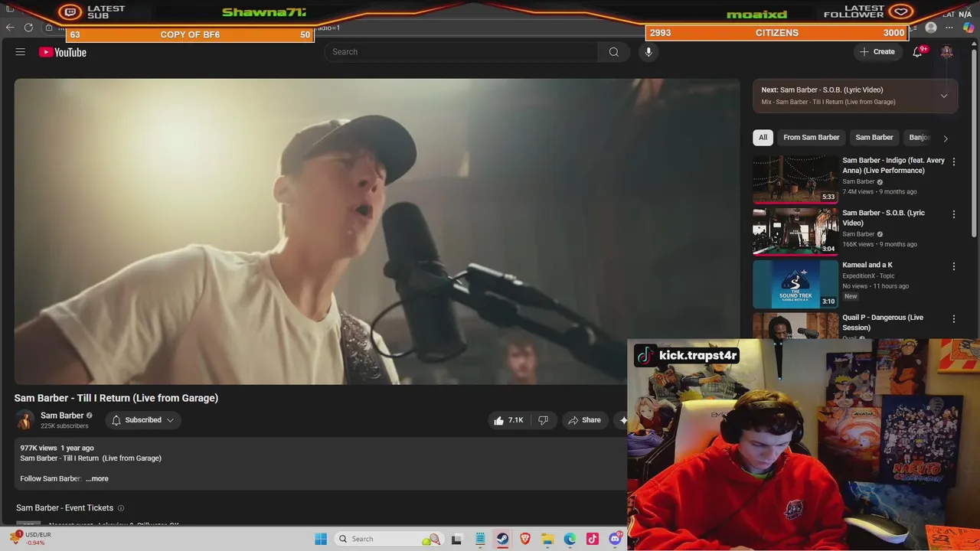Screen dimensions: 980x551
Task: Open options for Indigo video
Action: coord(953,161)
